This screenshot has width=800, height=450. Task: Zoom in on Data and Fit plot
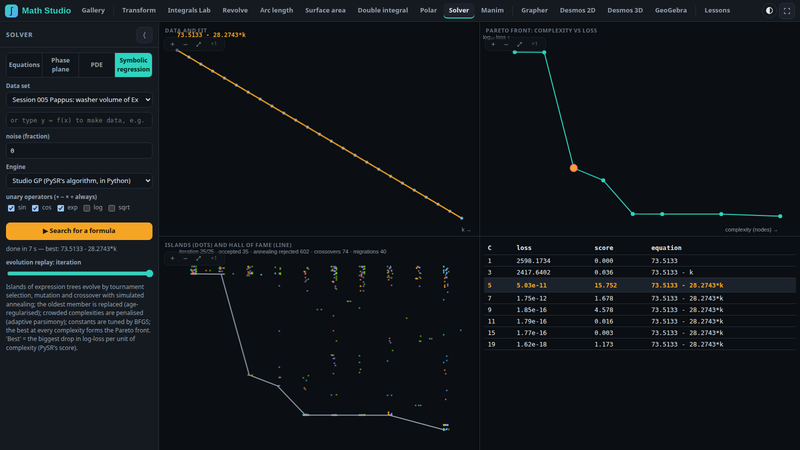(172, 44)
